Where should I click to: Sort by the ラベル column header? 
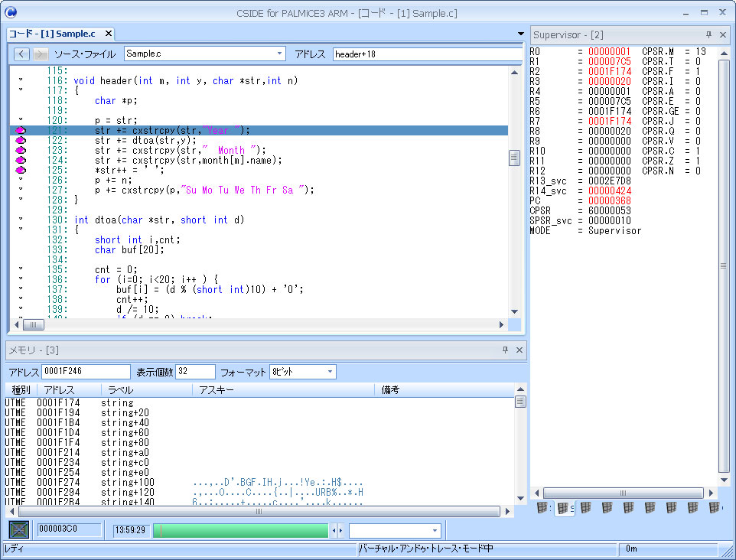click(x=146, y=390)
